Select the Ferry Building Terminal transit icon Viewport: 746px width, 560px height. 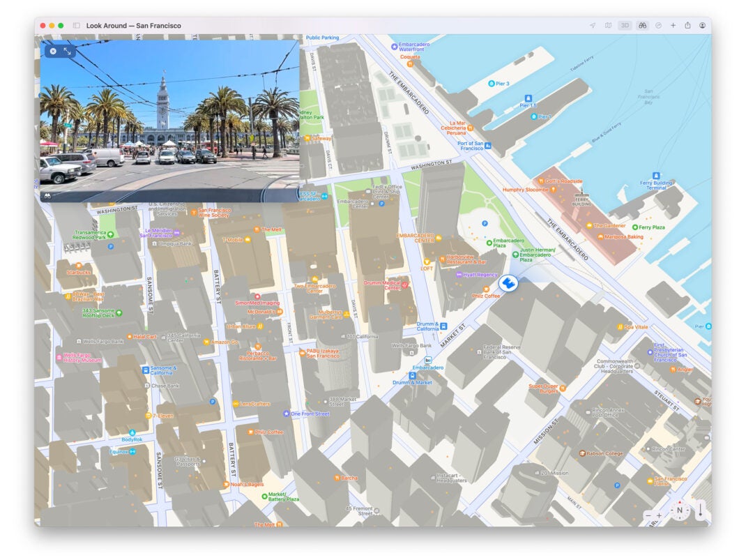[655, 176]
